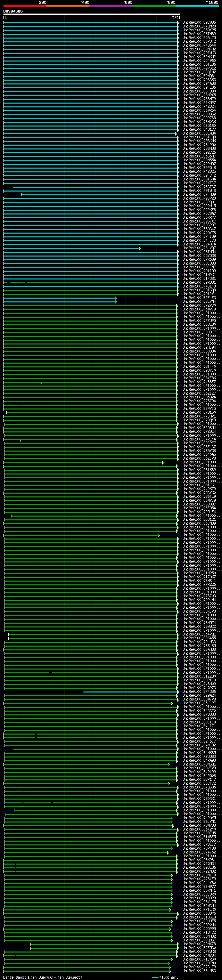The height and width of the screenshot is (980, 222).
Task: Select label UniRef100_A1CRG0
Action: [x=199, y=959]
